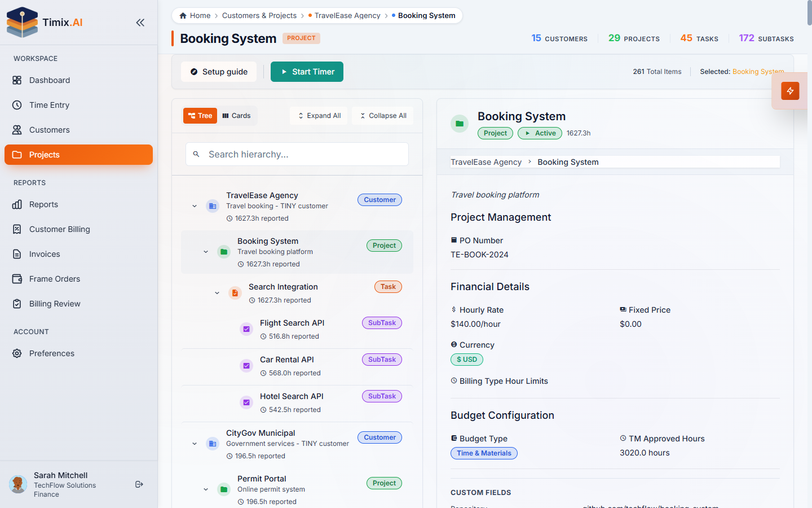Collapse the Search Integration task node

pos(217,293)
